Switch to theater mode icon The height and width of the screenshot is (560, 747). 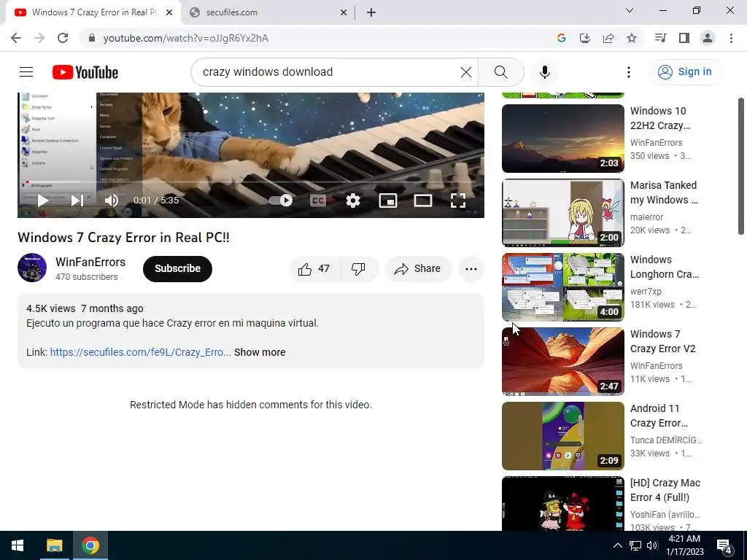423,201
